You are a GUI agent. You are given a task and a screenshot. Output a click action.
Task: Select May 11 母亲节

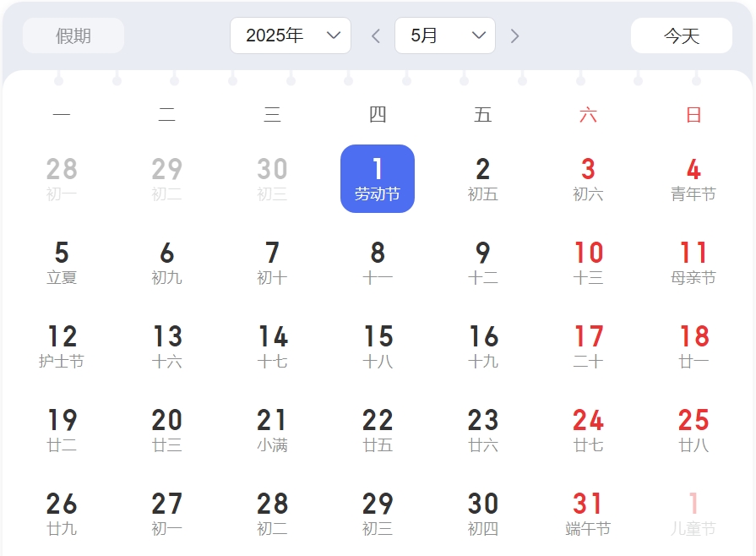pos(693,263)
